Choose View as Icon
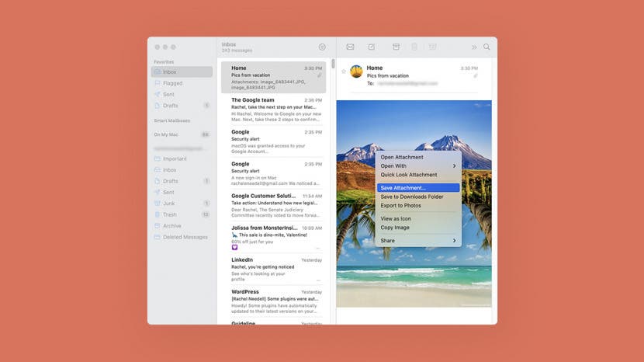 pos(418,219)
